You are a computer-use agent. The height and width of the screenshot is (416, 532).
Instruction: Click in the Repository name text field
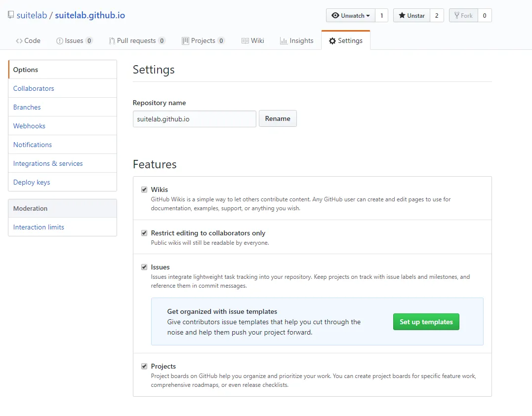coord(194,119)
